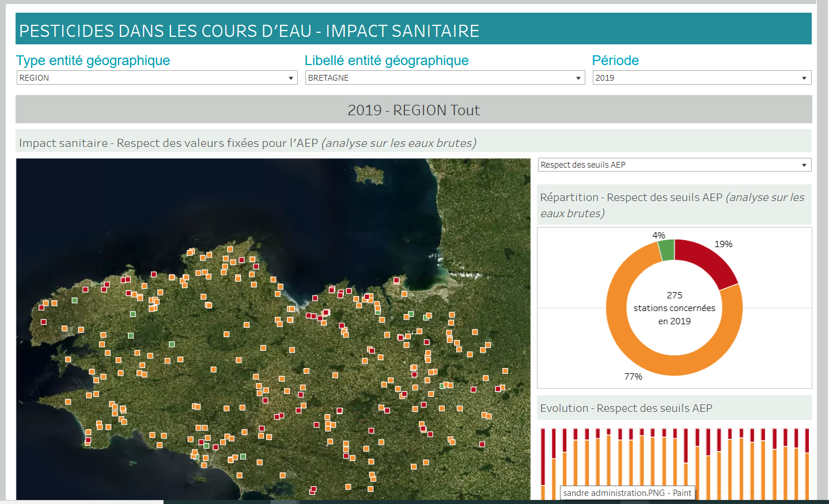
Task: Click the '275 stations concernées' donut center label
Action: click(674, 308)
